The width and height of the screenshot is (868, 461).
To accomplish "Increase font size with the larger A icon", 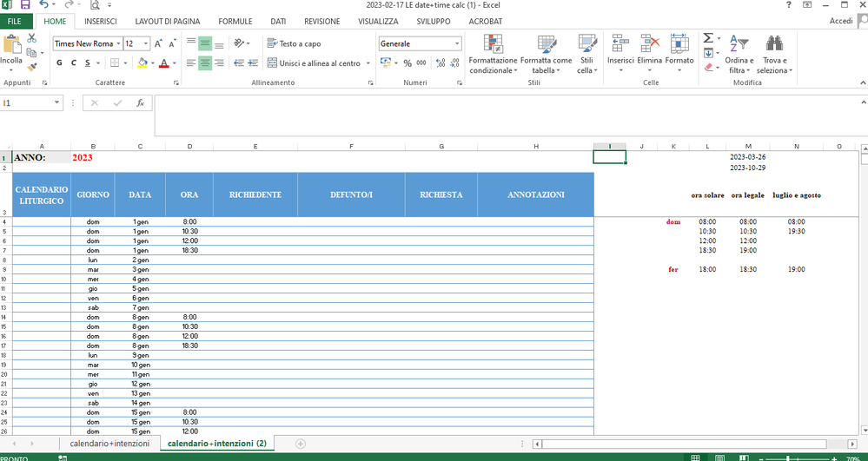I will pos(158,43).
